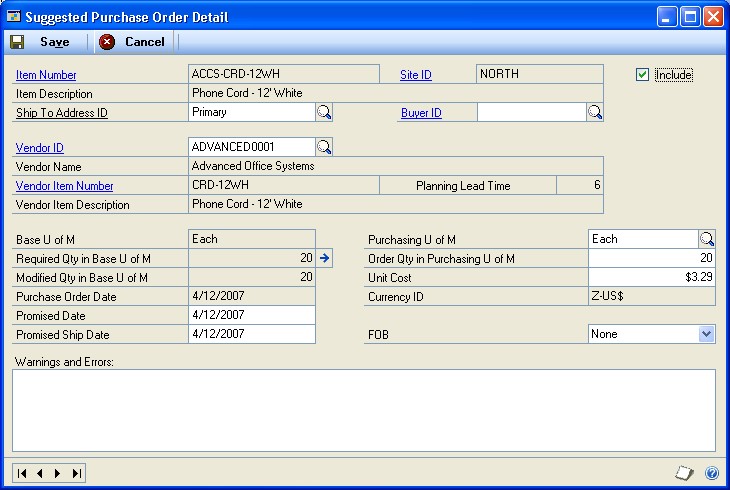Open the Help icon
The width and height of the screenshot is (730, 490).
(x=712, y=473)
